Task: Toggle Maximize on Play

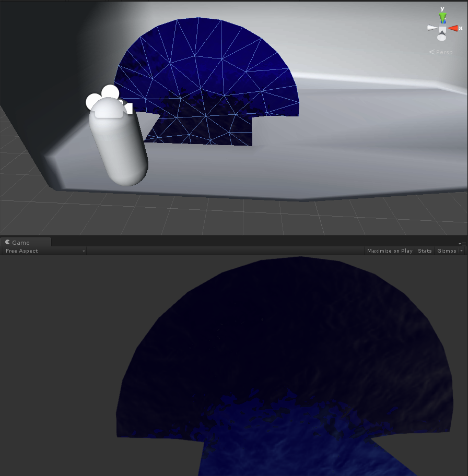Action: 390,251
